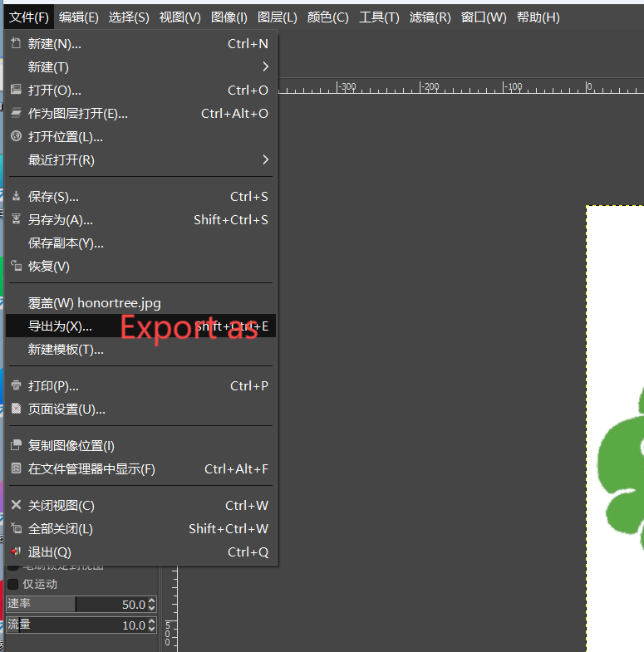Image resolution: width=644 pixels, height=652 pixels.
Task: Open the 颜色(C) menu
Action: click(328, 17)
